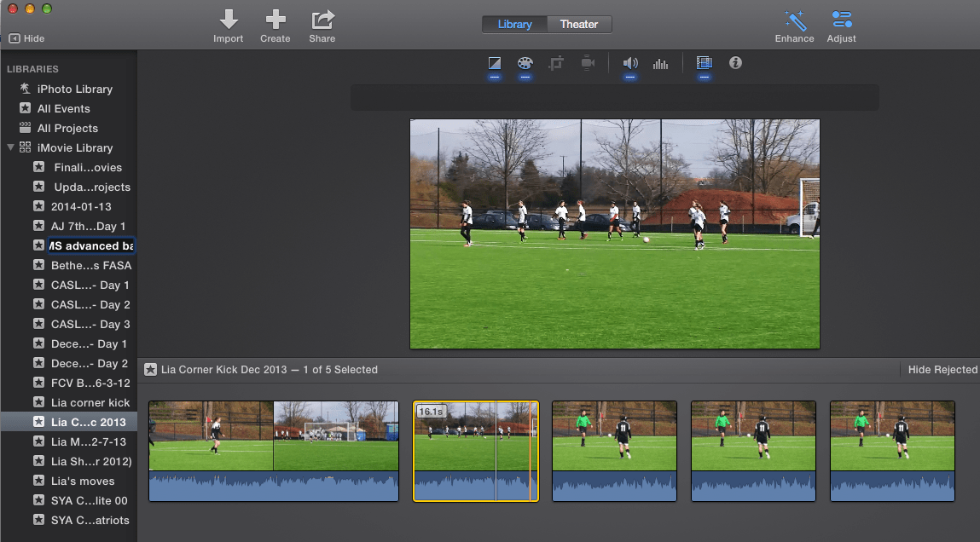Toggle Hide Rejected clips

pyautogui.click(x=942, y=370)
